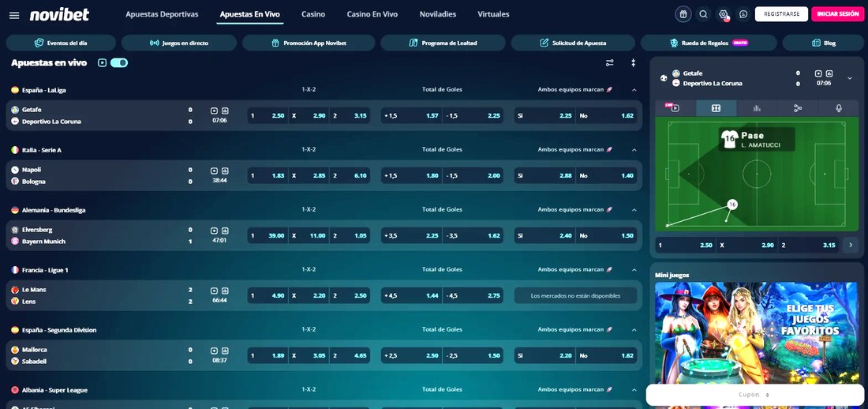Open the Cupon bet slip bar
The image size is (868, 409).
[756, 395]
